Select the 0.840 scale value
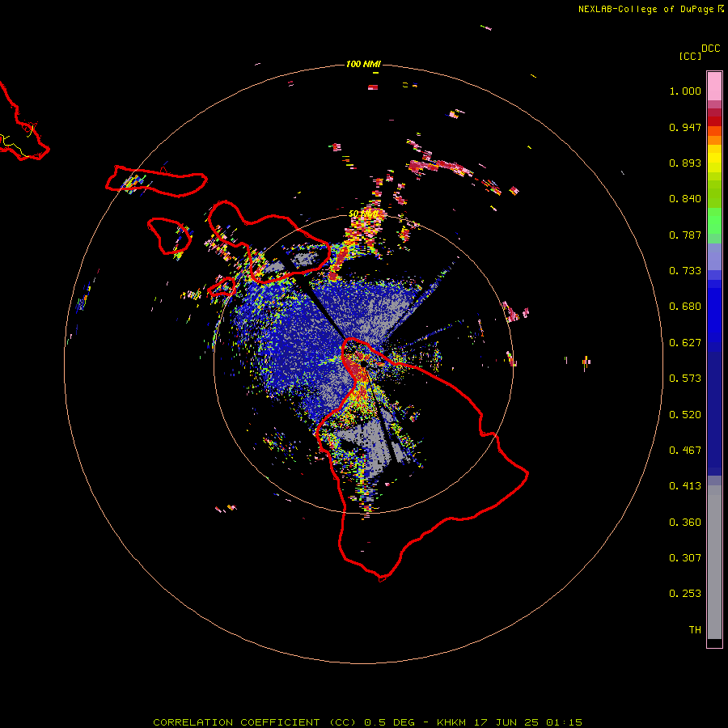The image size is (728, 728). (x=685, y=199)
